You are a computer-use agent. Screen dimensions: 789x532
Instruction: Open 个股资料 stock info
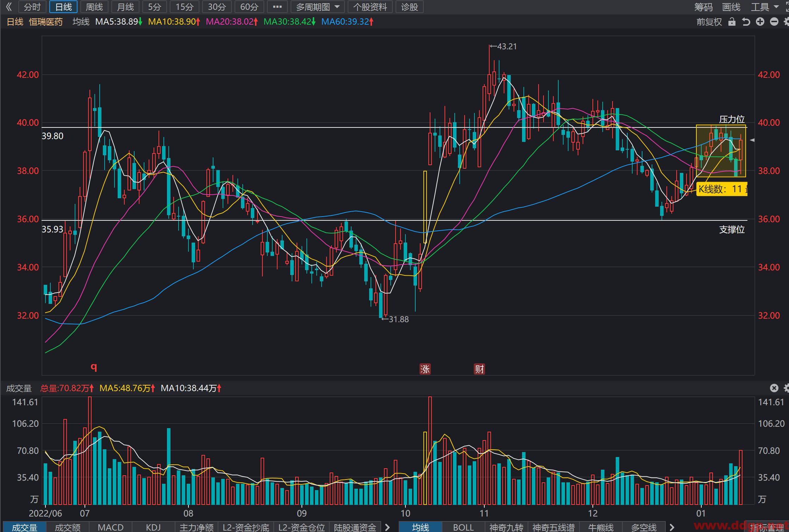(370, 7)
